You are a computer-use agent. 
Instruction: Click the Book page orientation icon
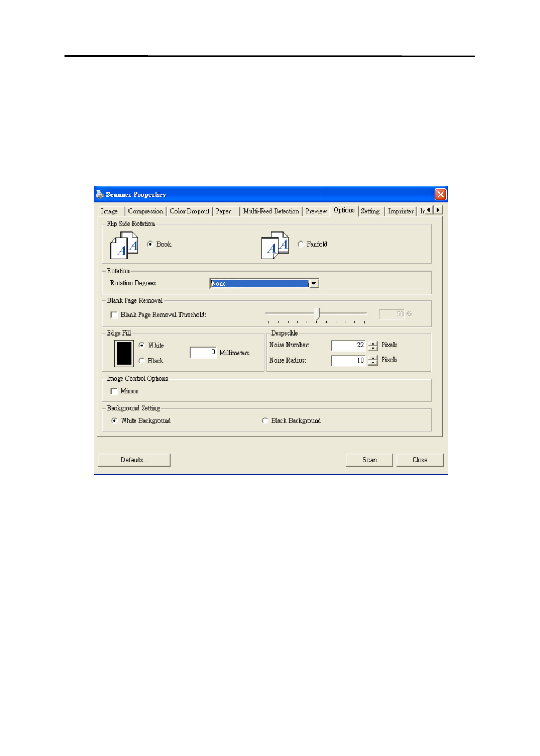[124, 245]
